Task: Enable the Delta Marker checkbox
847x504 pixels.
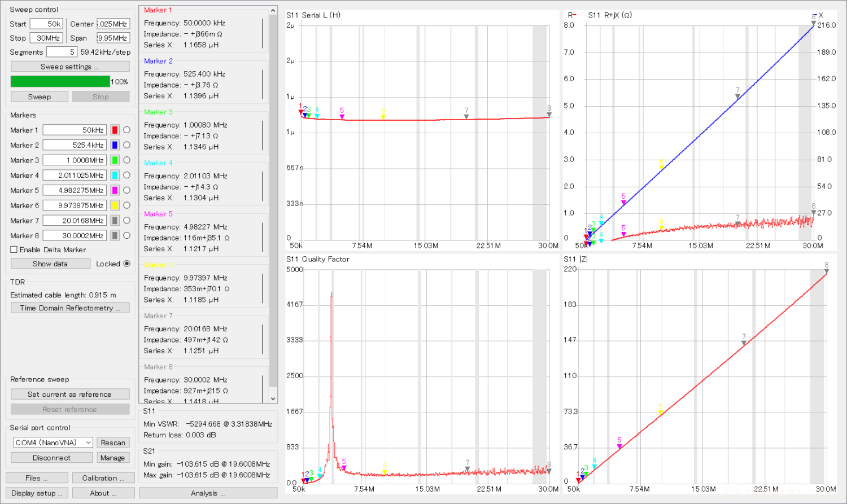Action: pyautogui.click(x=14, y=249)
